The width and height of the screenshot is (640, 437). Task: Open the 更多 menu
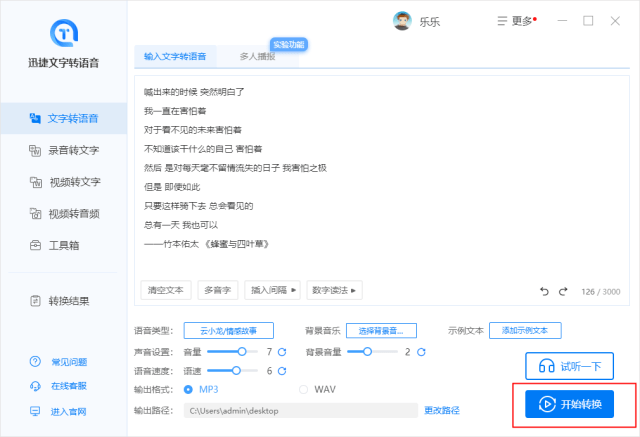(x=517, y=21)
